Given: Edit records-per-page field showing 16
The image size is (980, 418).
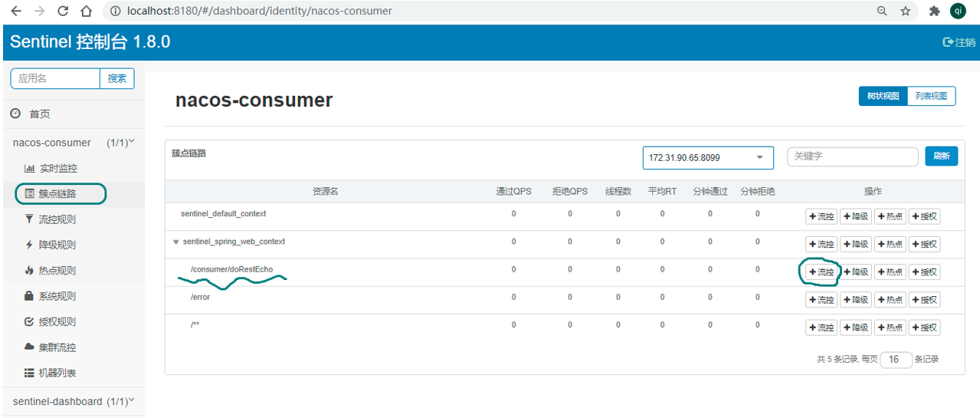Looking at the screenshot, I should (896, 359).
